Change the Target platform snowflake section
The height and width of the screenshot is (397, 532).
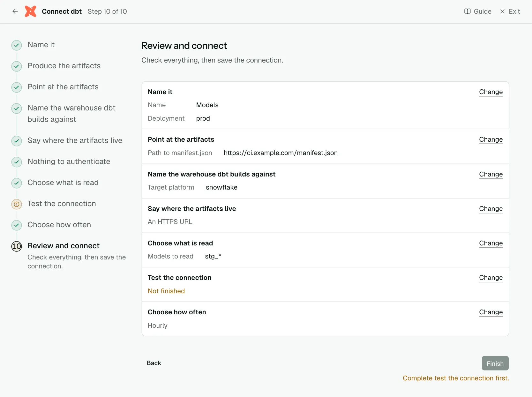tap(491, 174)
